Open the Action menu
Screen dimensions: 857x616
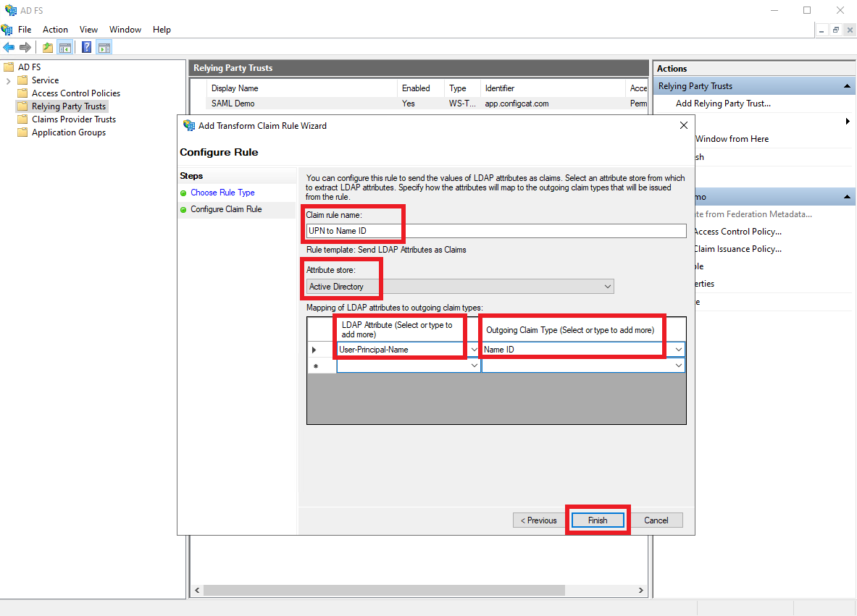point(55,30)
